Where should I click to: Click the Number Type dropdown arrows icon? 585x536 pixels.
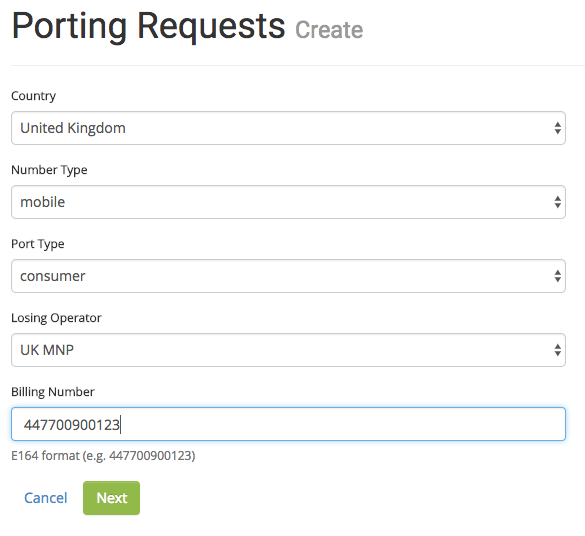(557, 202)
